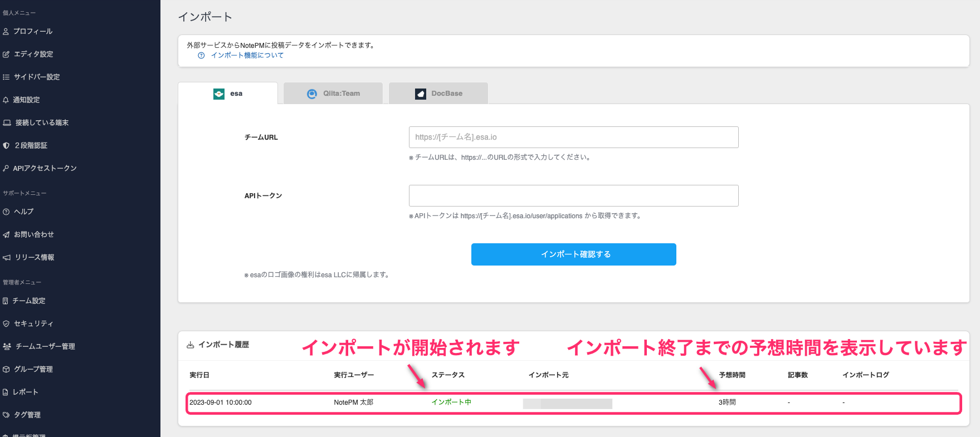The height and width of the screenshot is (437, 980).
Task: Click the key icon for APIアクセストークン
Action: click(6, 169)
